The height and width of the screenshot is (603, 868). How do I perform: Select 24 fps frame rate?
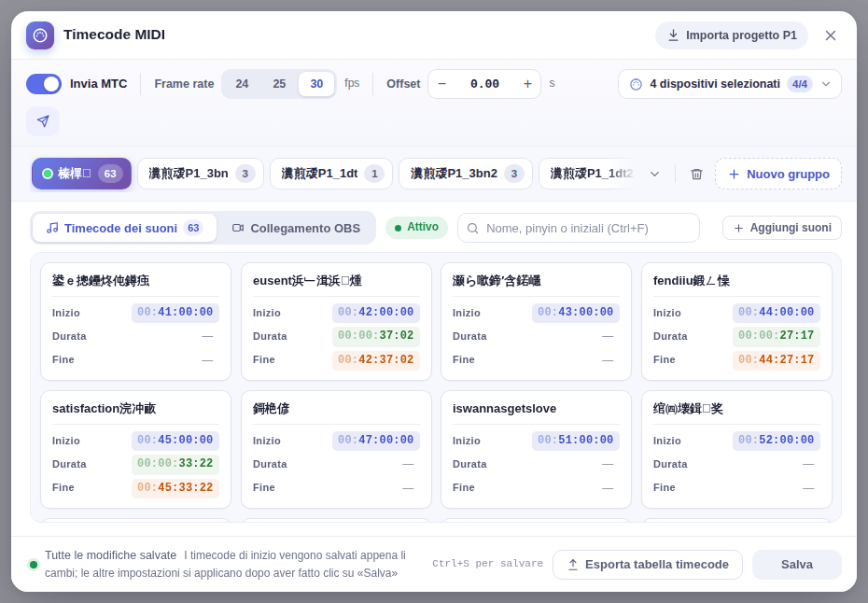point(242,84)
